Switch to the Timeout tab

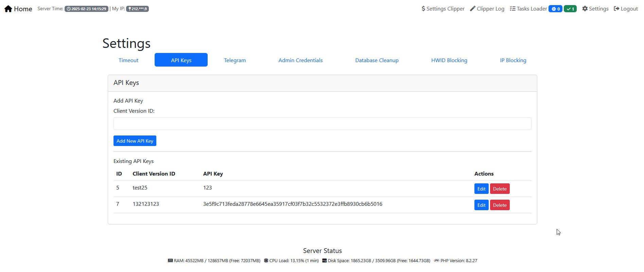pyautogui.click(x=128, y=60)
